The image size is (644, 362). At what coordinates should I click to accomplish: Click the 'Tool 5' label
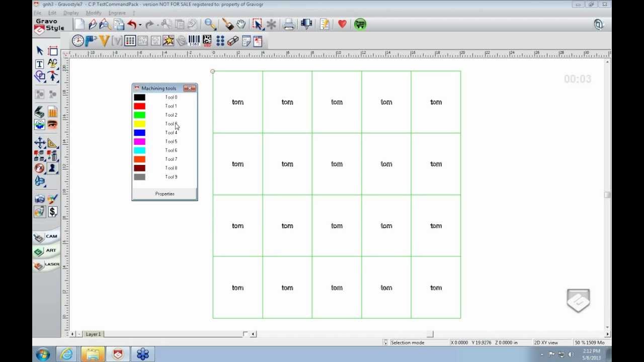(171, 142)
